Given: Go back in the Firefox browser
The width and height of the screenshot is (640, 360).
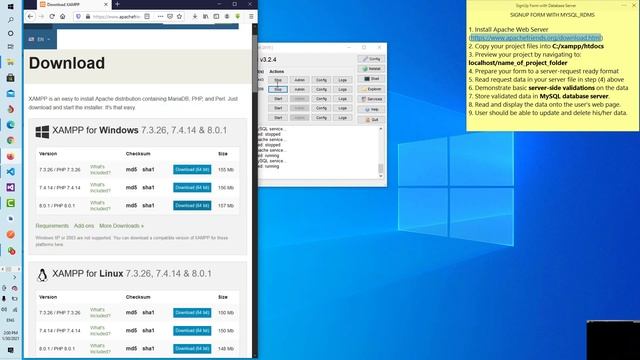Looking at the screenshot, I should pos(30,16).
